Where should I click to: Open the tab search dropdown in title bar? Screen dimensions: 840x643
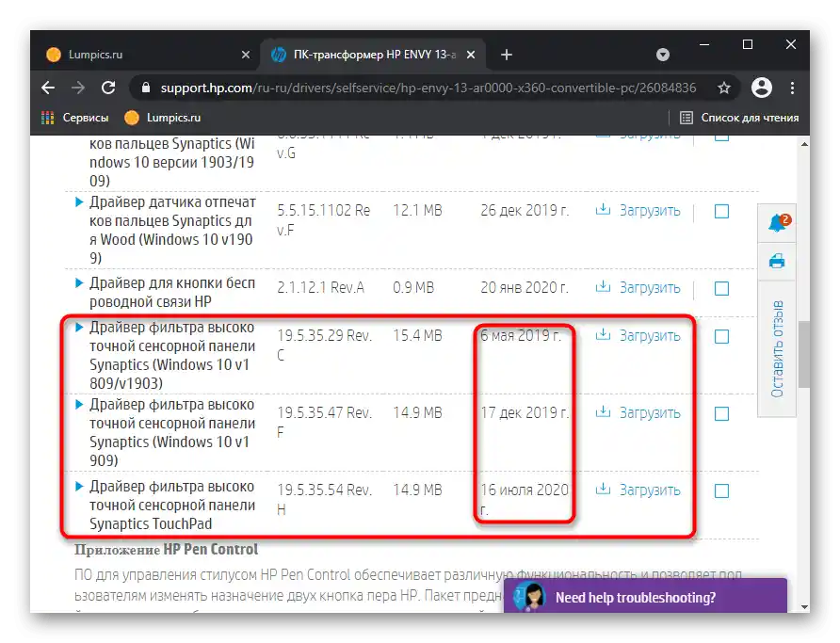[663, 55]
